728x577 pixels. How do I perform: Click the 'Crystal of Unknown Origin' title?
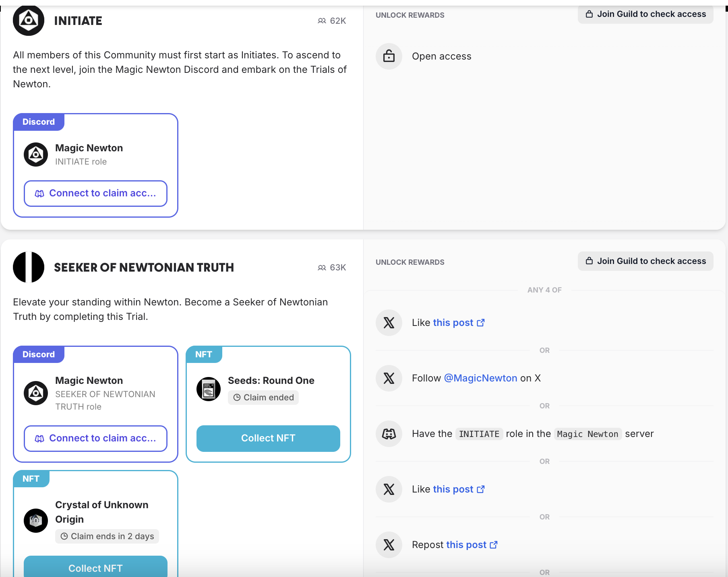tap(102, 512)
